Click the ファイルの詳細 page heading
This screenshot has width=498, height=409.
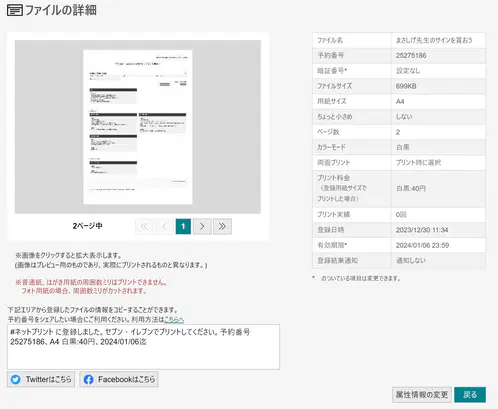pyautogui.click(x=61, y=10)
